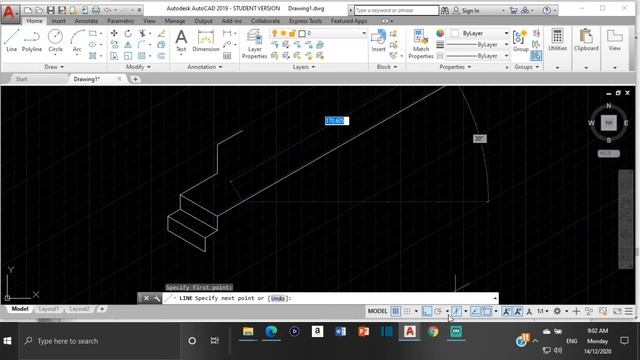Click the New drawing icon in quick access toolbar

(28, 10)
